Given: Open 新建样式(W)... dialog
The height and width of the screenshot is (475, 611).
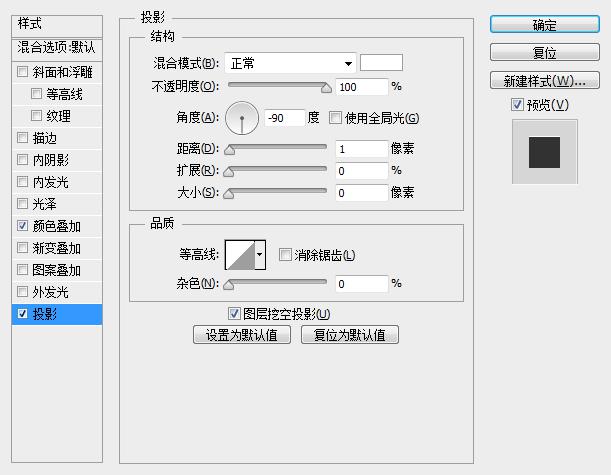Looking at the screenshot, I should click(544, 80).
